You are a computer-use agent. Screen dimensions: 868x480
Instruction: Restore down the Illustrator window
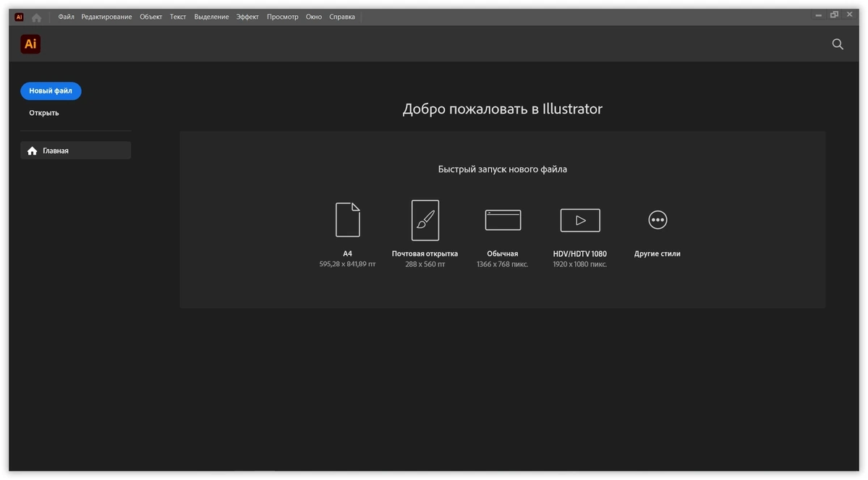tap(834, 15)
